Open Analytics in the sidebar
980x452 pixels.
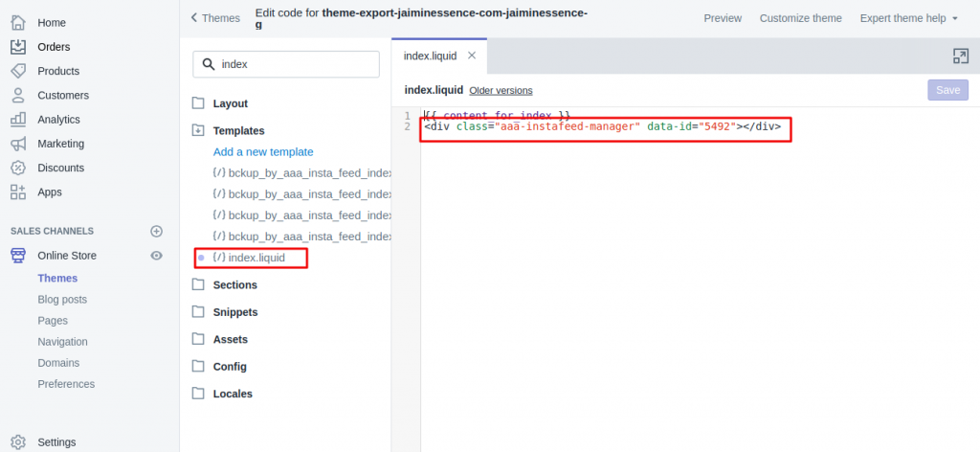tap(58, 120)
